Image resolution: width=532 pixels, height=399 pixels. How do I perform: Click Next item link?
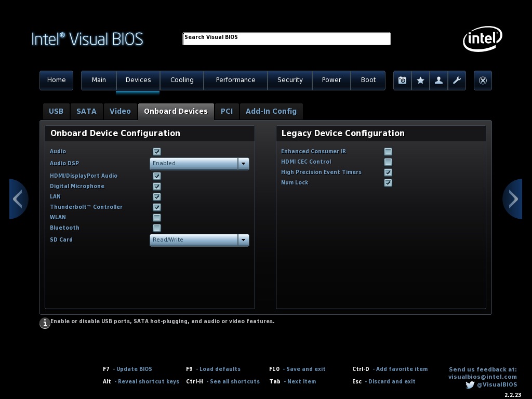(302, 382)
